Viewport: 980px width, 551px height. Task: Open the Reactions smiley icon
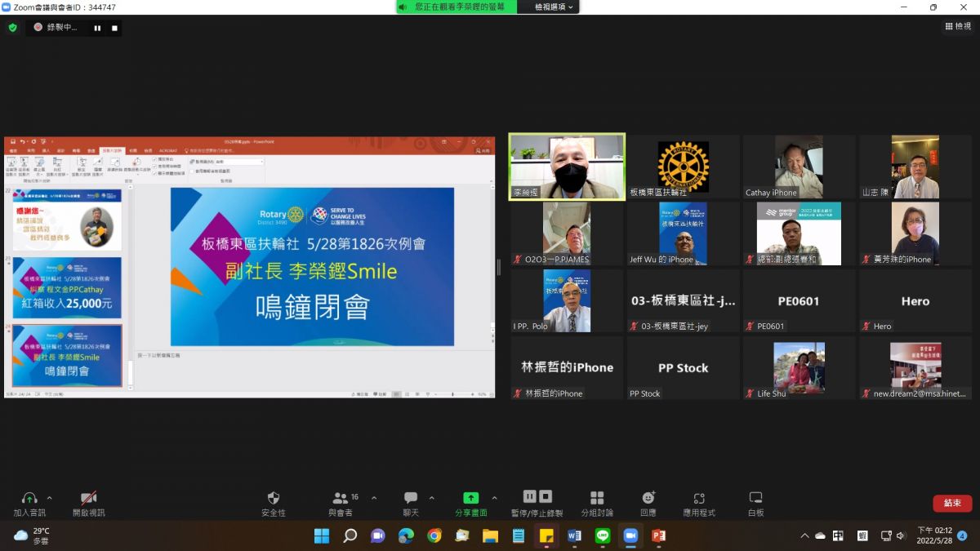coord(648,498)
